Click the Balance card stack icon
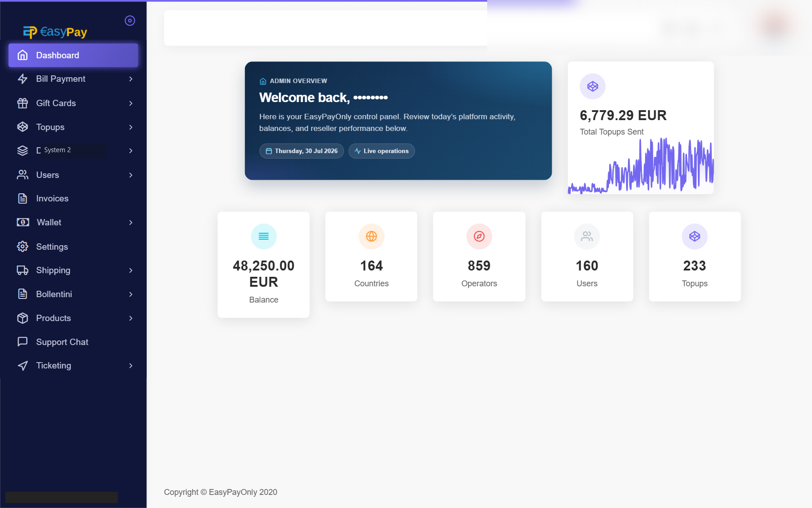Image resolution: width=812 pixels, height=508 pixels. (x=264, y=236)
